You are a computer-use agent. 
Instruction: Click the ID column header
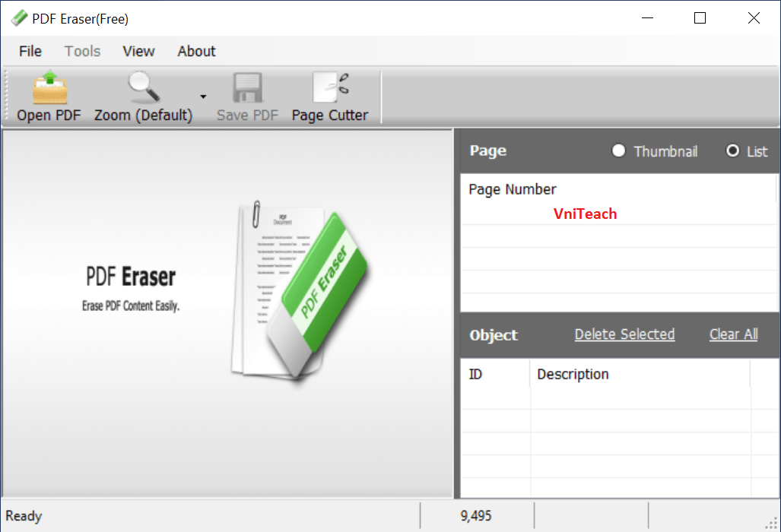495,374
